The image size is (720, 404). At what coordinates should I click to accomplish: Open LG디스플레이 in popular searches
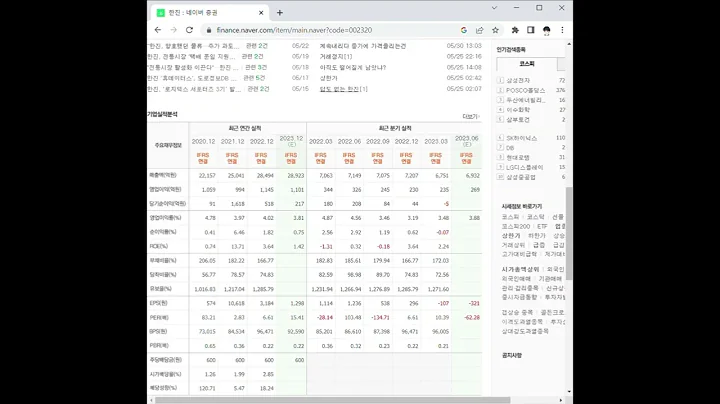point(524,168)
